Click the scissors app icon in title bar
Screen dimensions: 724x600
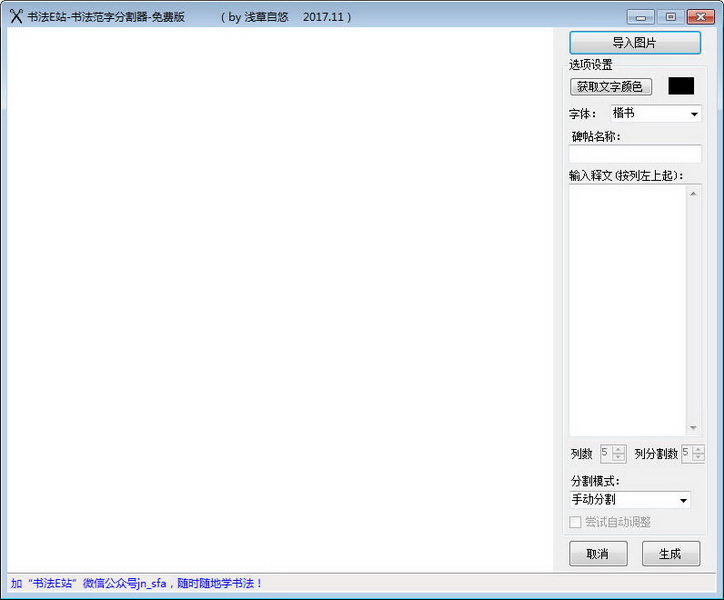16,17
